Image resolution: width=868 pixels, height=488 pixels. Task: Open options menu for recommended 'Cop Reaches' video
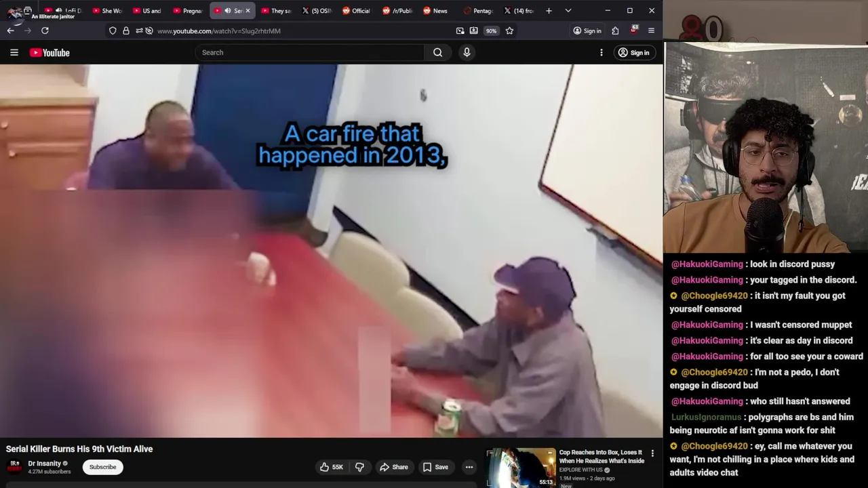[x=652, y=453]
